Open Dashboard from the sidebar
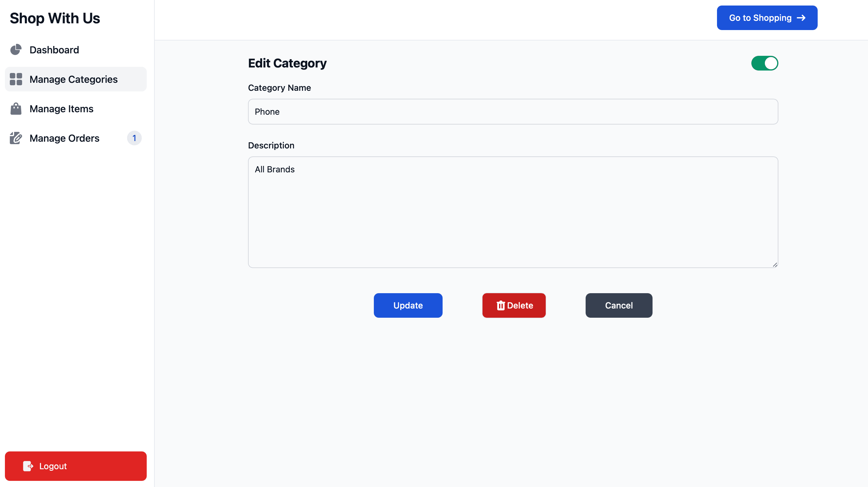Screen dimensions: 868x487 54,50
